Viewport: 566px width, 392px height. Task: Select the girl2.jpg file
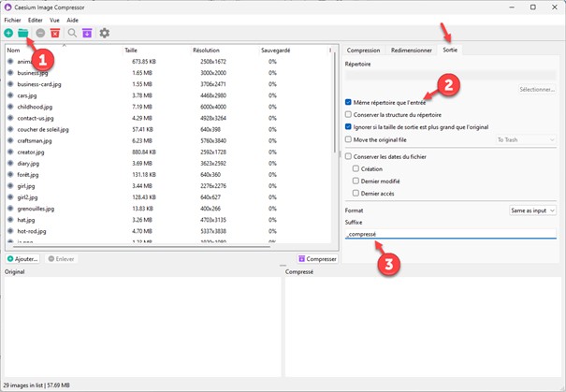[27, 197]
